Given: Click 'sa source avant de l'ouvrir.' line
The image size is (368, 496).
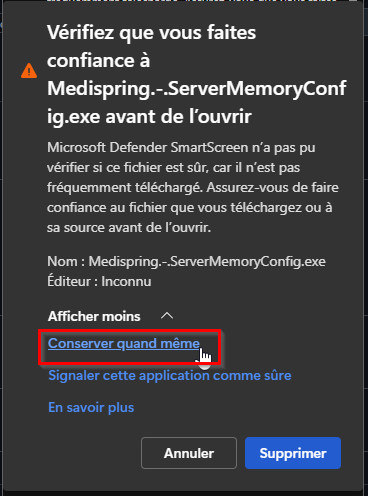Looking at the screenshot, I should pyautogui.click(x=129, y=228).
